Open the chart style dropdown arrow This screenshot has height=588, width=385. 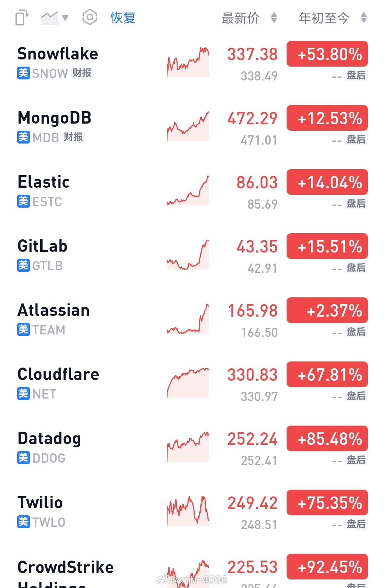click(65, 18)
